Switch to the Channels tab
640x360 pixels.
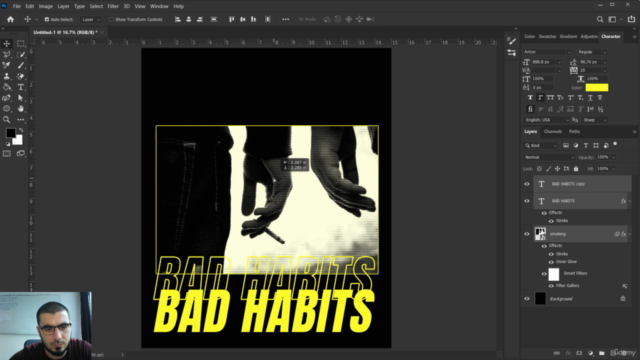(553, 131)
